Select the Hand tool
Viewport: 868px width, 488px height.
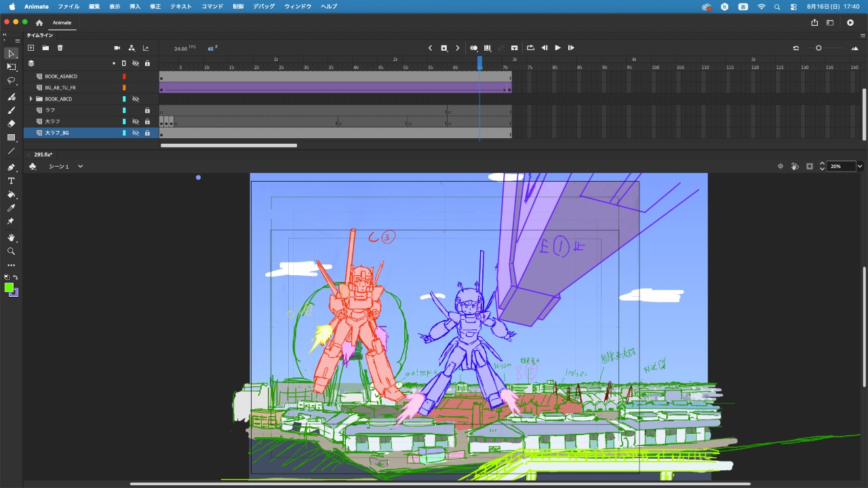click(11, 237)
